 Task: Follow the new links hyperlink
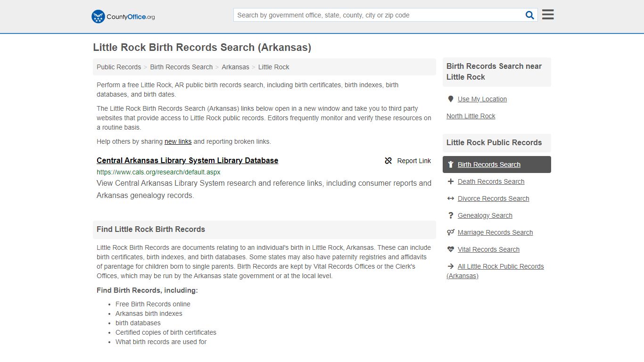[178, 141]
